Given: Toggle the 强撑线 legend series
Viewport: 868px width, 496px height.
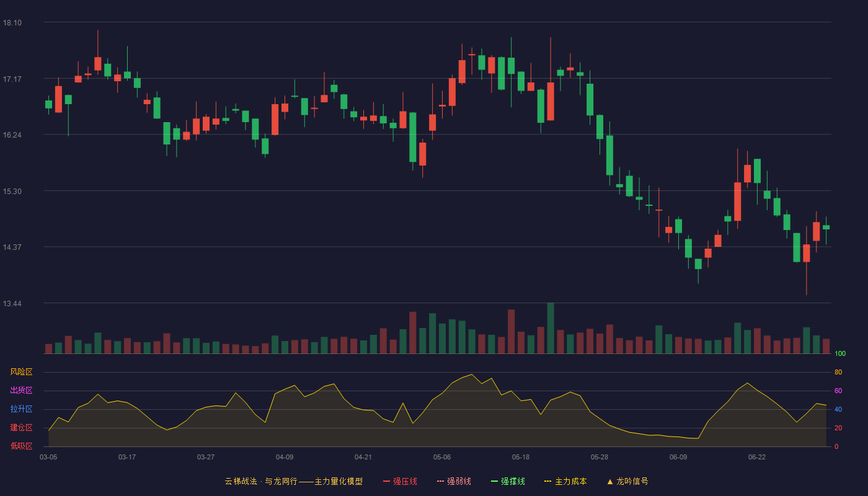Looking at the screenshot, I should click(508, 481).
